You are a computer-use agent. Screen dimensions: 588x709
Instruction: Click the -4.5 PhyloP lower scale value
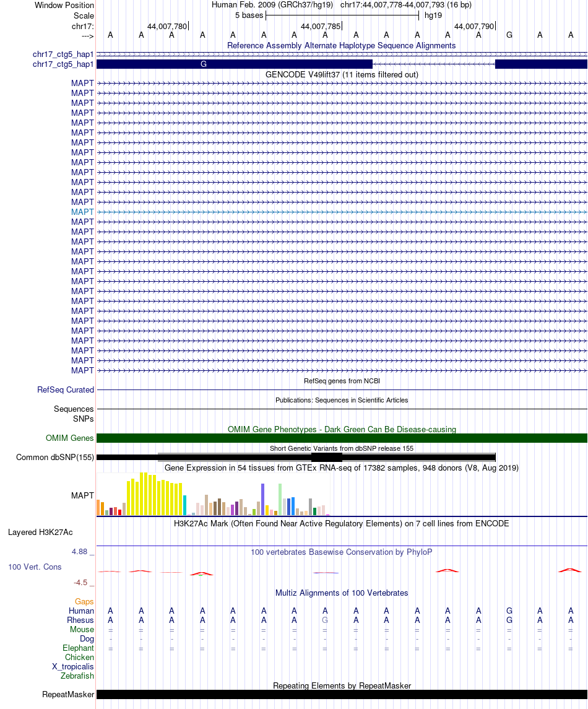click(81, 583)
